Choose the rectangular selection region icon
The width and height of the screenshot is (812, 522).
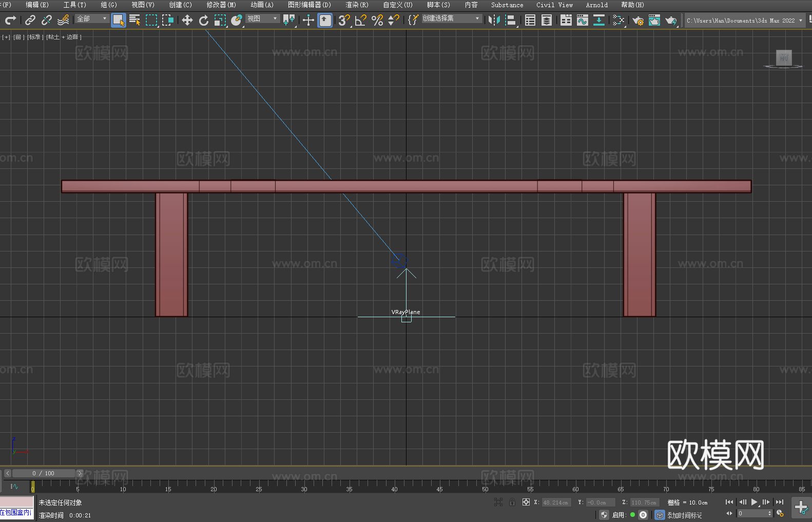tap(151, 20)
